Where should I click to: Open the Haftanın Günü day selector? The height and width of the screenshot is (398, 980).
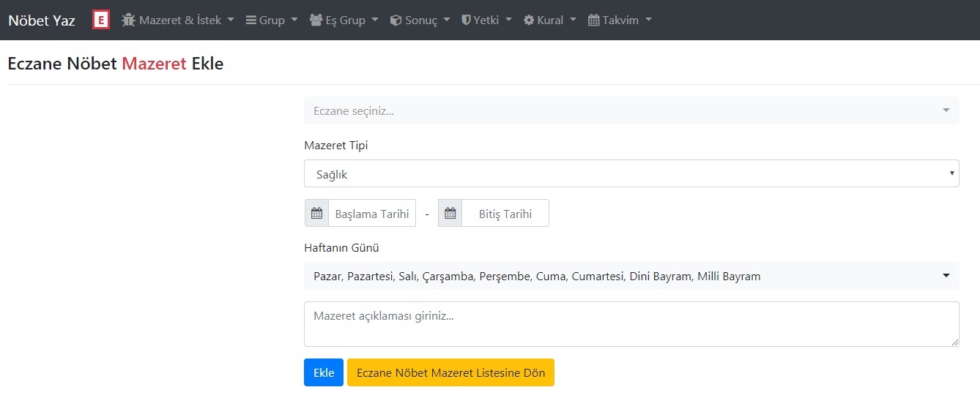tap(631, 277)
